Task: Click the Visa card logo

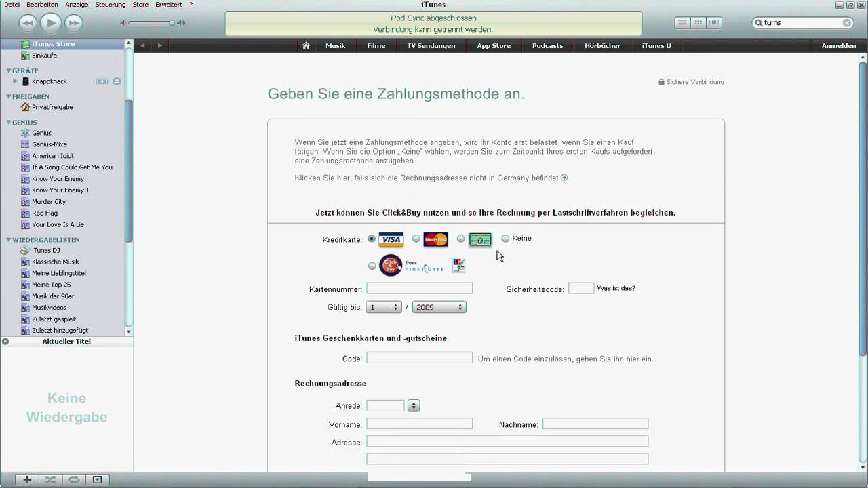Action: tap(391, 239)
